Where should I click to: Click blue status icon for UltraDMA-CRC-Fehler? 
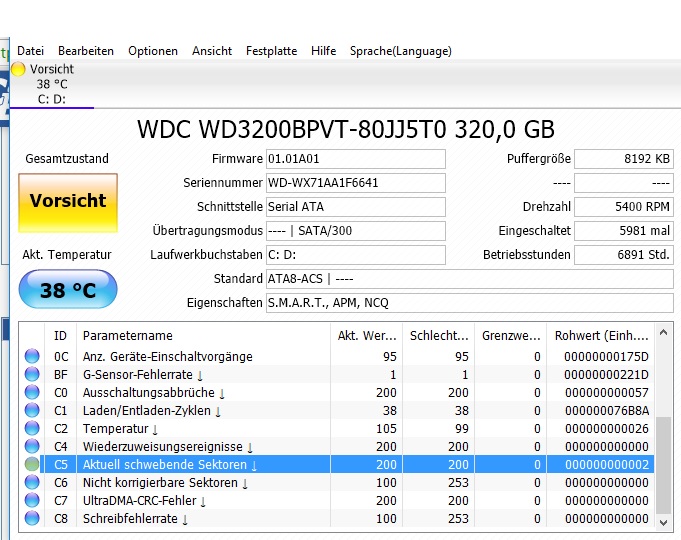point(32,501)
